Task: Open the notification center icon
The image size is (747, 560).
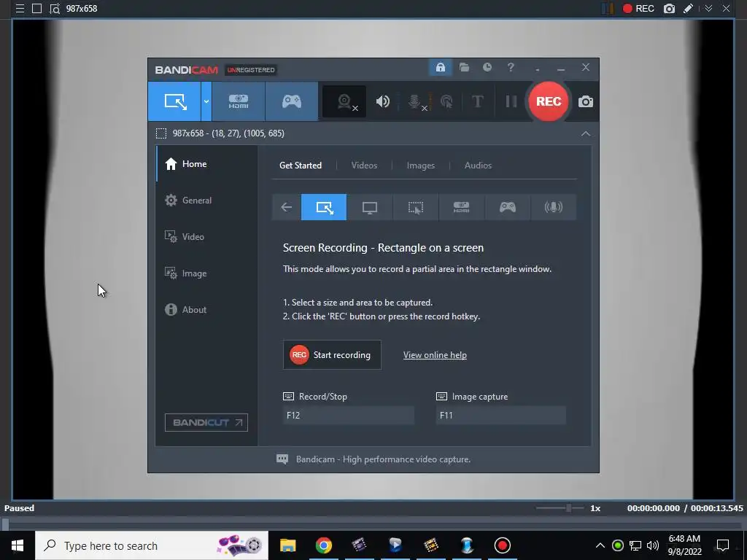Action: [x=723, y=545]
